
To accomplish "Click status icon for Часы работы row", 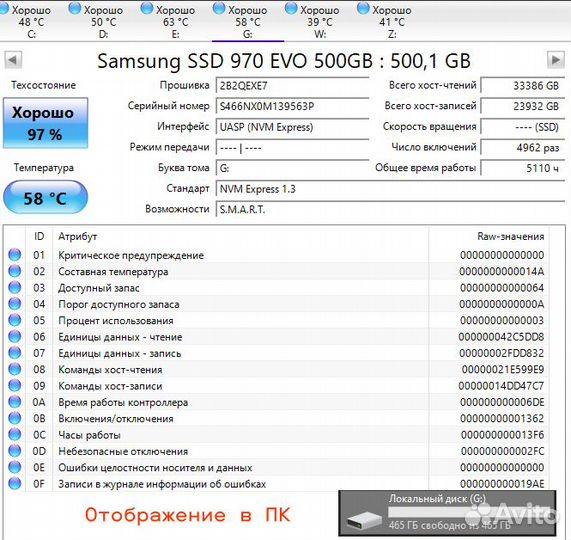I will coord(15,434).
